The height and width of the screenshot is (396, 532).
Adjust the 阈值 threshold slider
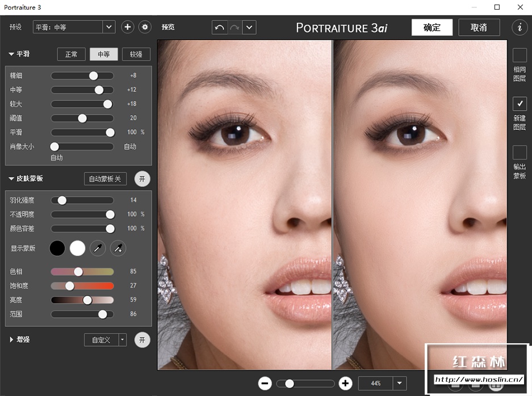(x=82, y=119)
